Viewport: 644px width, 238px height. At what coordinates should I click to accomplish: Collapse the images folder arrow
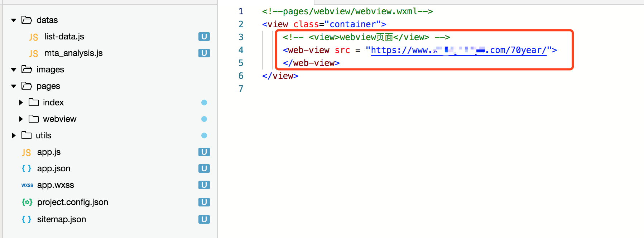(x=14, y=70)
